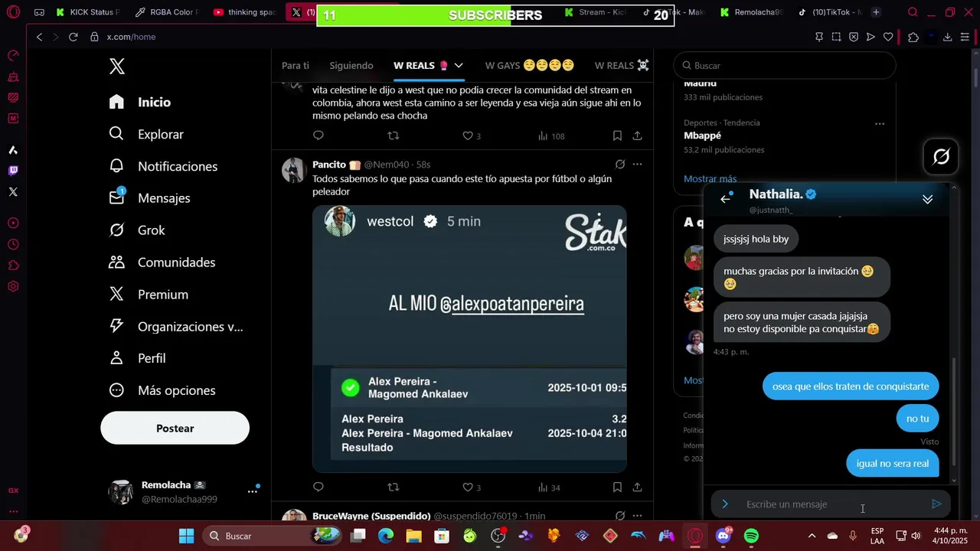Open the westcol Stake bet image

[469, 339]
